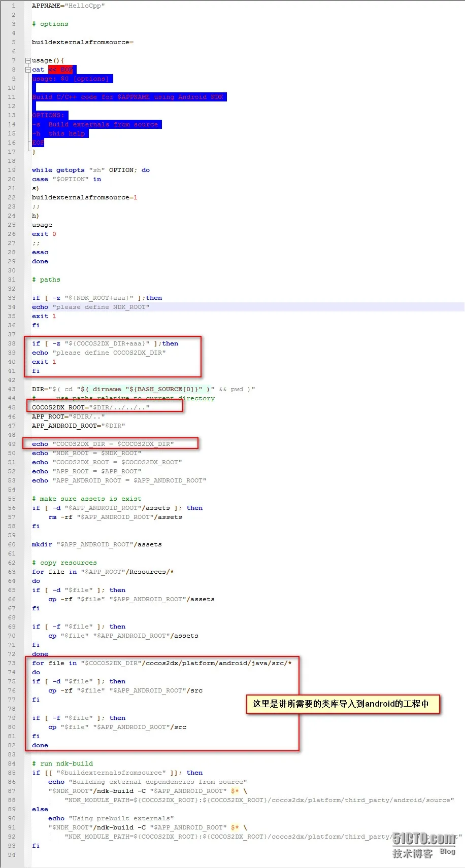Click line number 73 in the gutter
Image resolution: width=465 pixels, height=868 pixels.
pos(12,664)
